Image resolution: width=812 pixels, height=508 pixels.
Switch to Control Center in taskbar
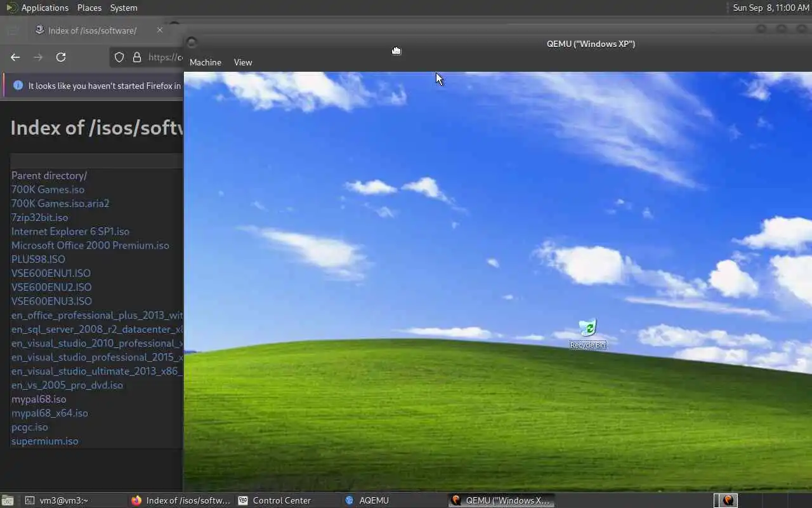(x=287, y=500)
